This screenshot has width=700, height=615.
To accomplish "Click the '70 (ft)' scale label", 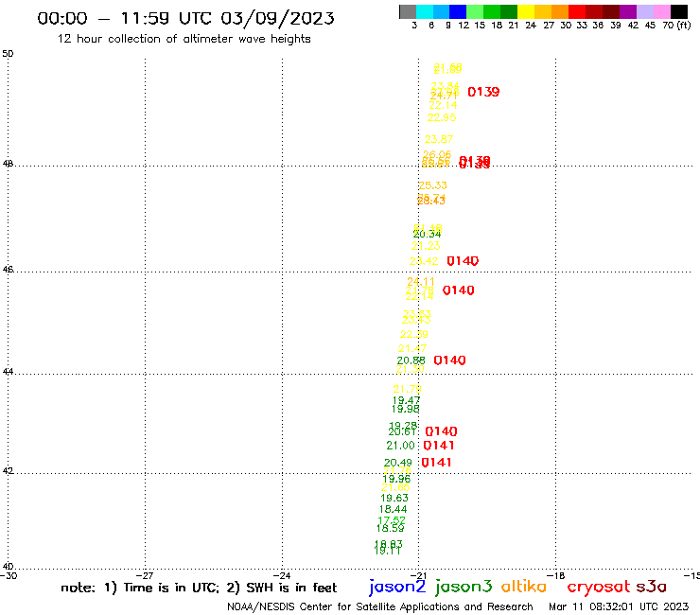I will coord(676,26).
